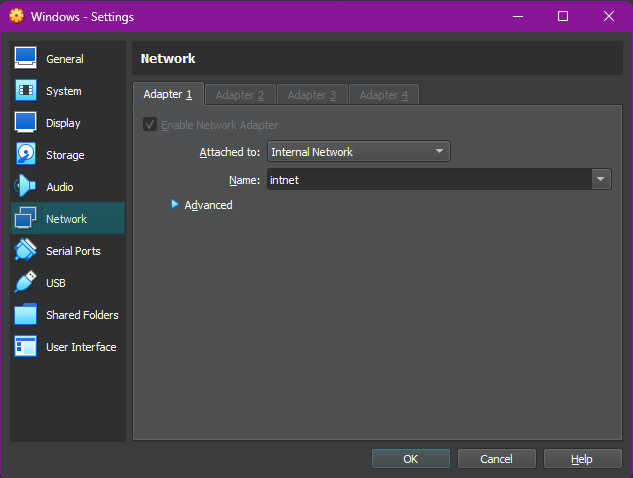Select the USB settings label
Viewport: 633px width, 478px height.
click(56, 283)
